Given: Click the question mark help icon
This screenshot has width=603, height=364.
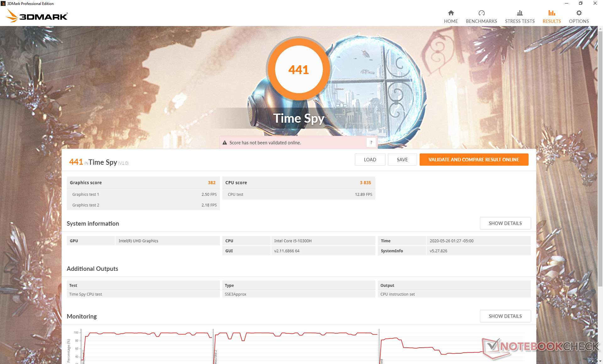Looking at the screenshot, I should click(371, 142).
